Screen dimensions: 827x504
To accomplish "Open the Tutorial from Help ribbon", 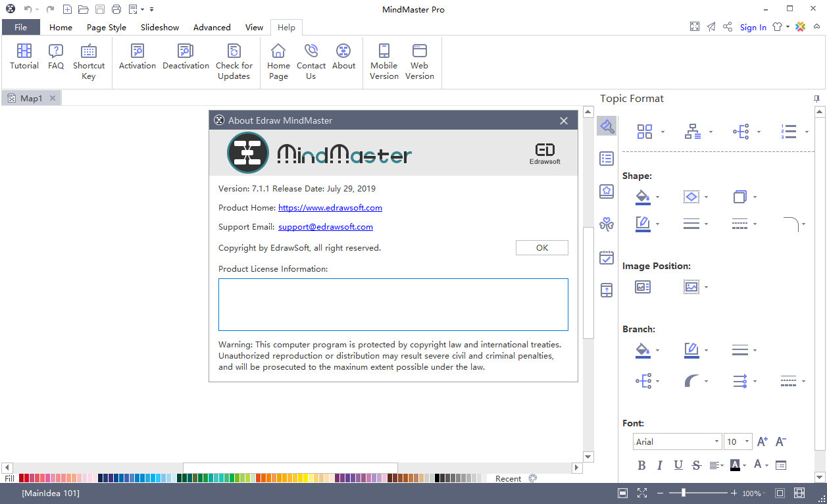I will click(24, 57).
